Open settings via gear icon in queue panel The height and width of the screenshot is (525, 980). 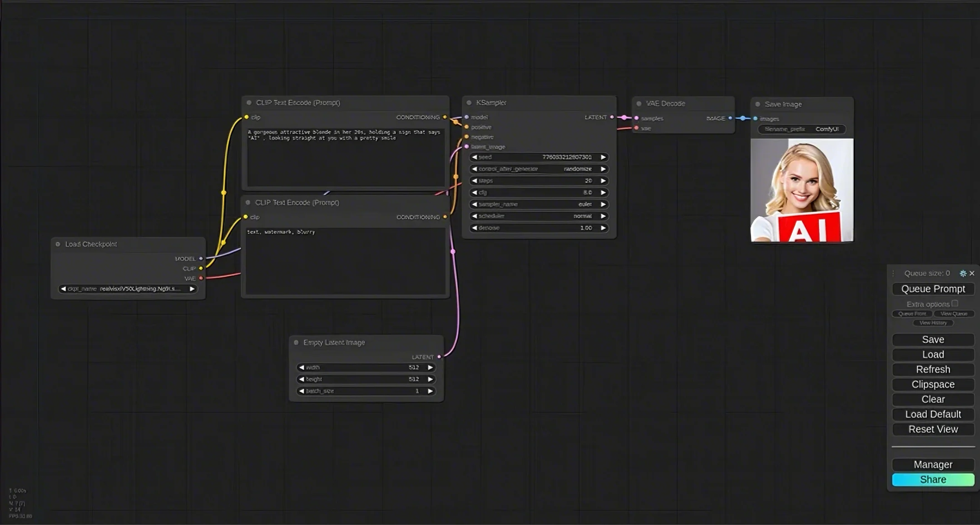point(962,273)
